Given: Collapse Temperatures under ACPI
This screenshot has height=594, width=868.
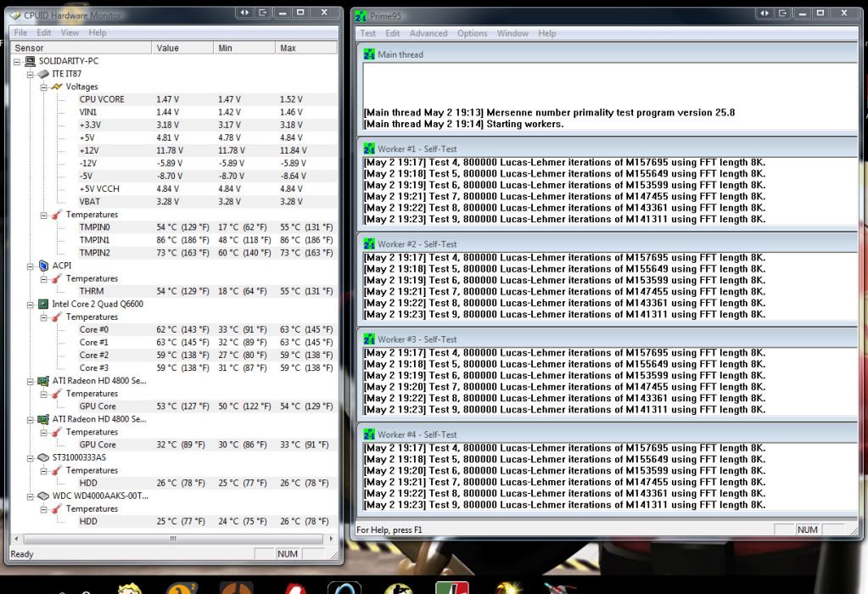Looking at the screenshot, I should 43,277.
